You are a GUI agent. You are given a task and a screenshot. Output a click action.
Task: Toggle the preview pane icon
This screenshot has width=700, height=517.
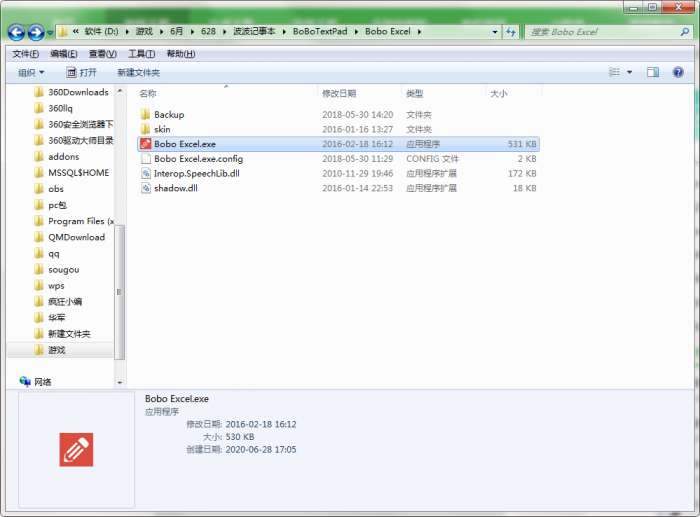point(653,72)
